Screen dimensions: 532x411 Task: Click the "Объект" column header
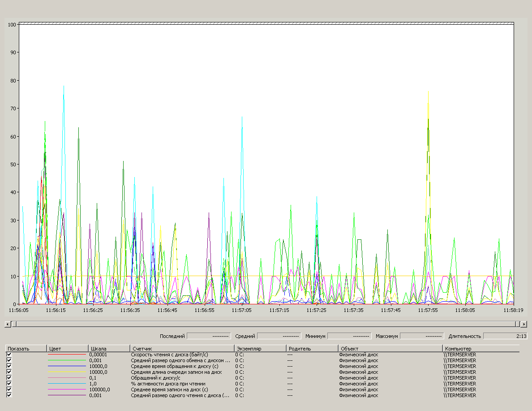pos(390,349)
